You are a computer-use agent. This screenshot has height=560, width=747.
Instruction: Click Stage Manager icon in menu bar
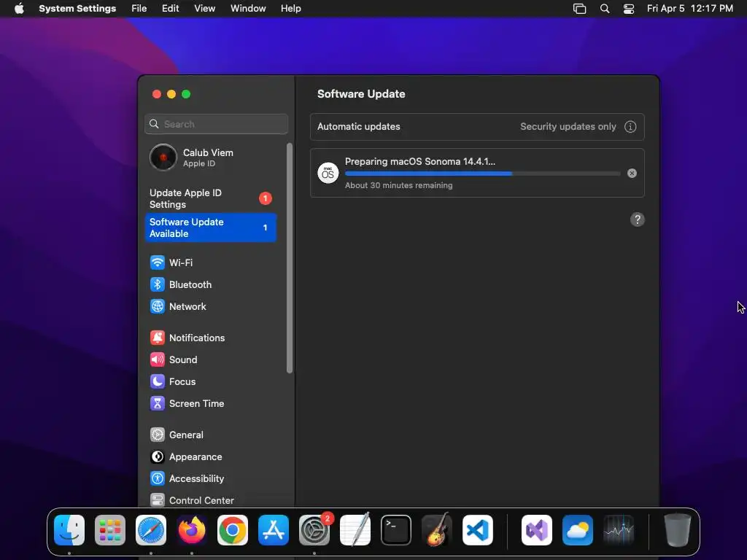tap(579, 9)
